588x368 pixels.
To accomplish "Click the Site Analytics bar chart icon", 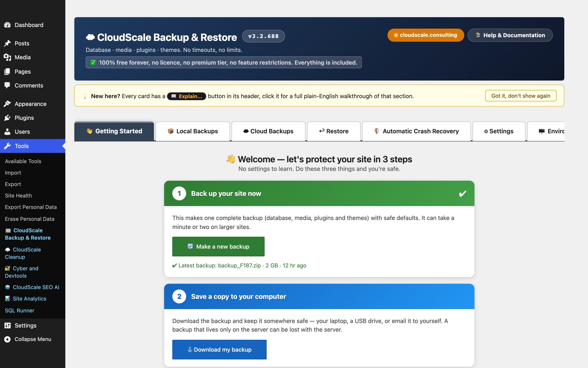I will point(8,299).
